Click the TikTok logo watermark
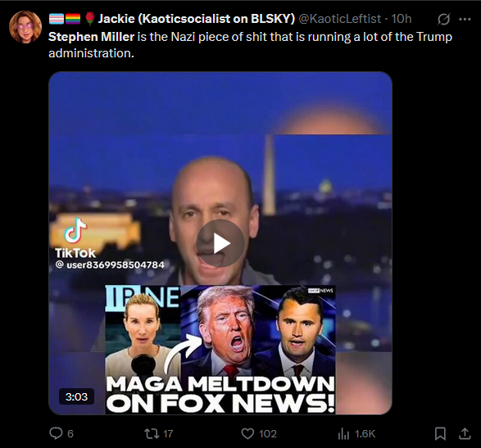This screenshot has height=448, width=481. (75, 238)
